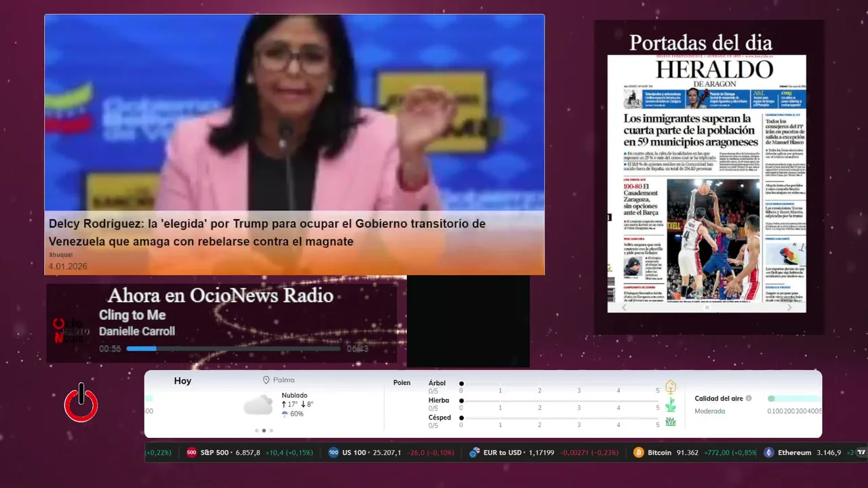
Task: Pause the newspaper front page slideshow
Action: (707, 307)
